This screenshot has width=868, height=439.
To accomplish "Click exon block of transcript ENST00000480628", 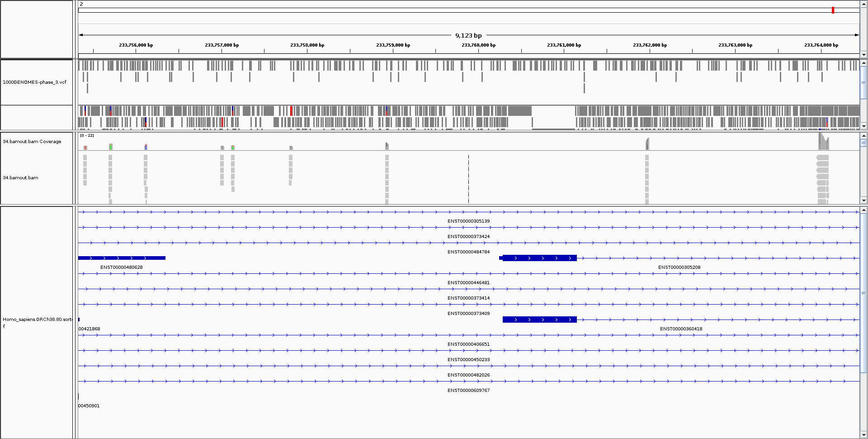I will click(122, 258).
